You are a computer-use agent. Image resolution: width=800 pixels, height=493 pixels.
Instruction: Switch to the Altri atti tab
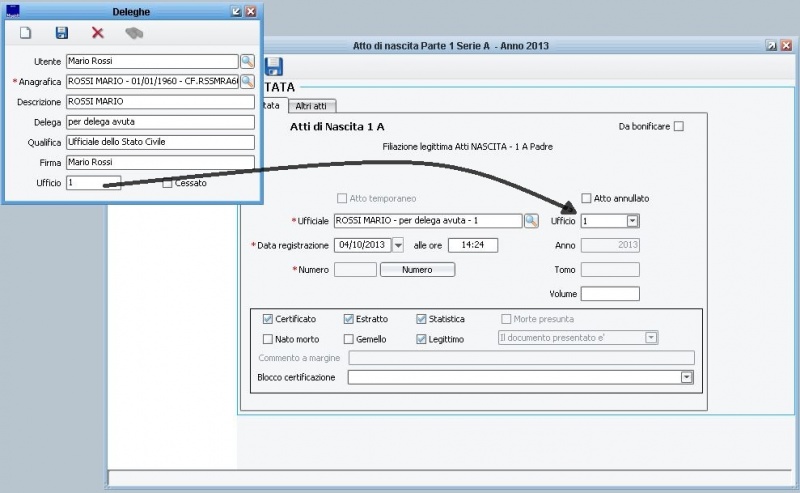313,106
